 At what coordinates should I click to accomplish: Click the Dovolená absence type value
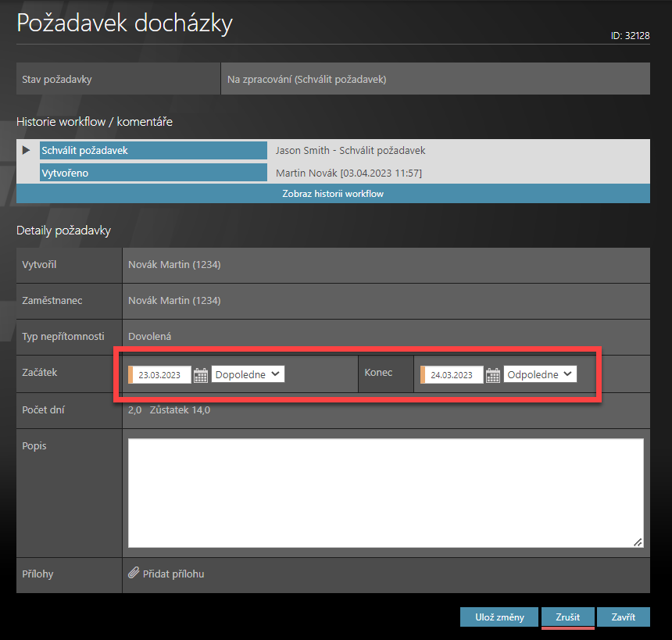coord(150,336)
